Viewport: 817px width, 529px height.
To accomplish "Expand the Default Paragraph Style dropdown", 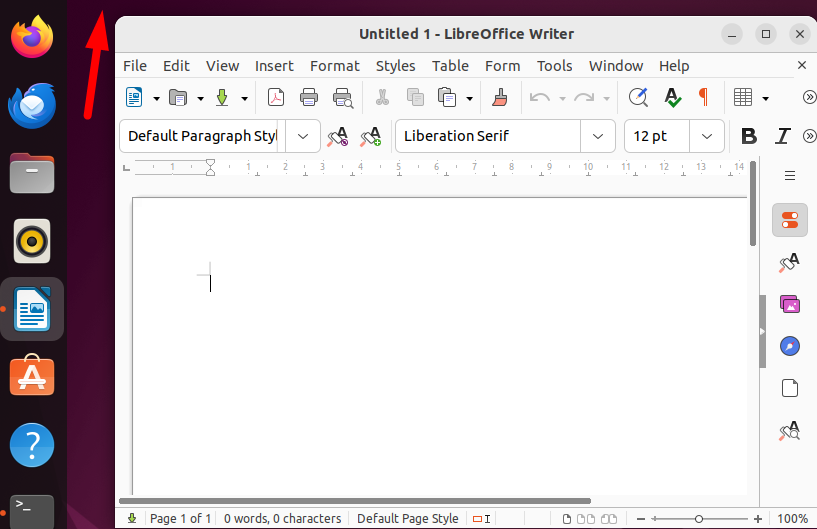I will [303, 136].
